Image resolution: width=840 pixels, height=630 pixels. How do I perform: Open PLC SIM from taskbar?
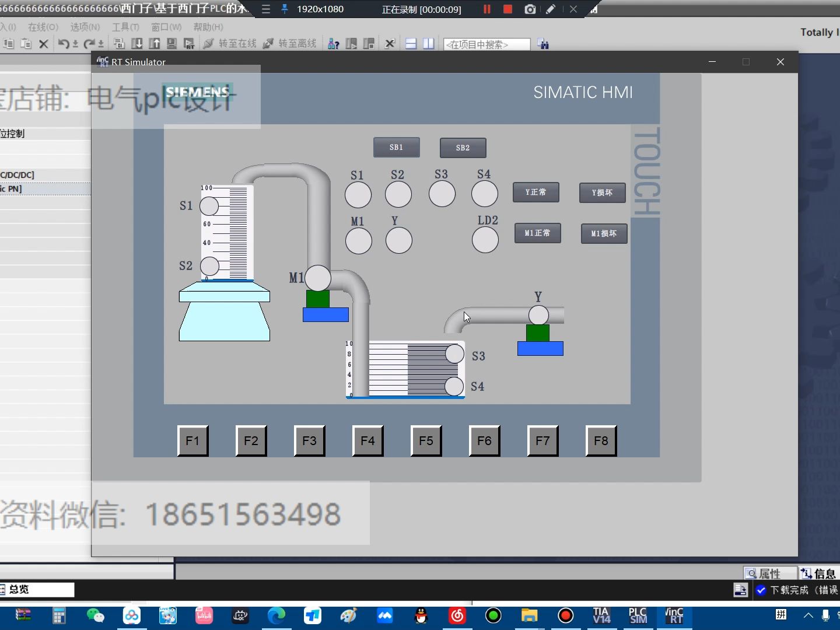(x=638, y=615)
